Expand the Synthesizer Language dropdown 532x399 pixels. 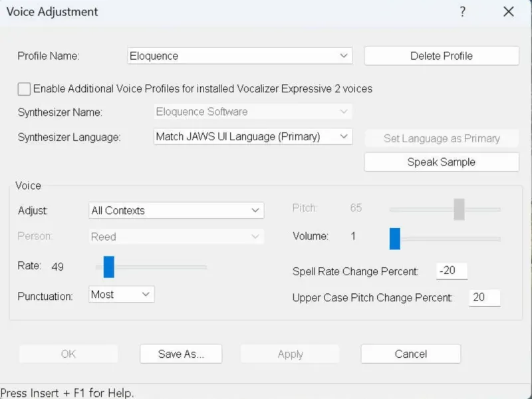pyautogui.click(x=252, y=137)
